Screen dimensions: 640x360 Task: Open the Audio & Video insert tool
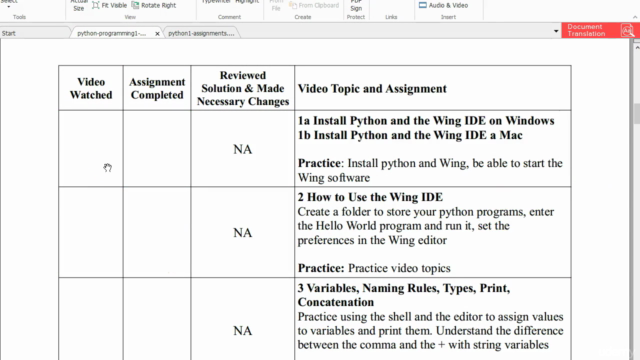[x=443, y=5]
